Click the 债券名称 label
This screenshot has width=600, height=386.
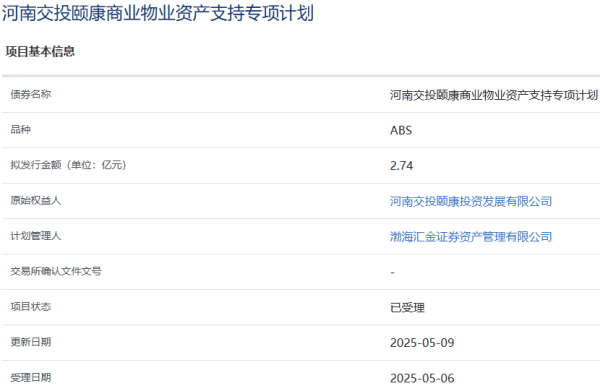31,94
